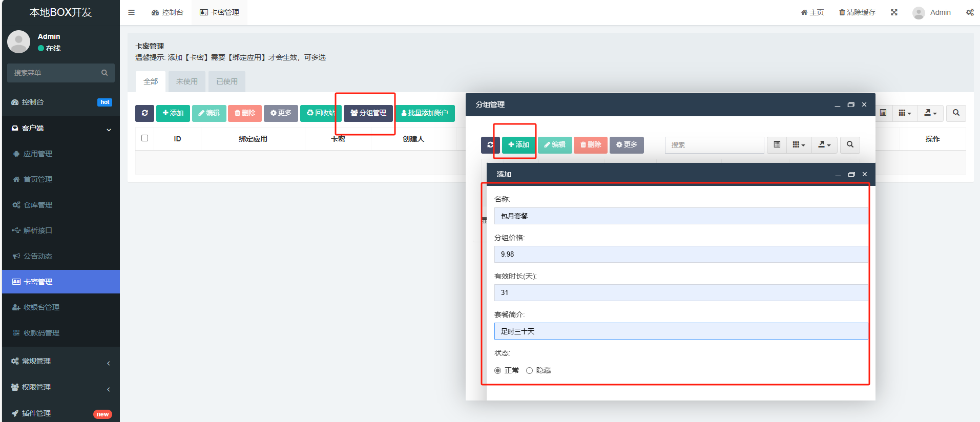980x422 pixels.
Task: Open columns dropdown in 分组管理 toolbar
Action: pyautogui.click(x=799, y=145)
